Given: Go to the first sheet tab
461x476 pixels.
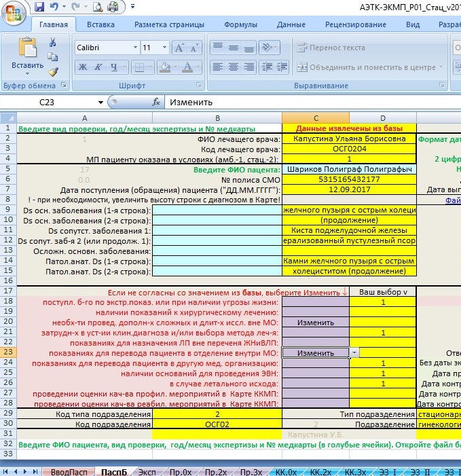Looking at the screenshot, I should (x=5, y=471).
